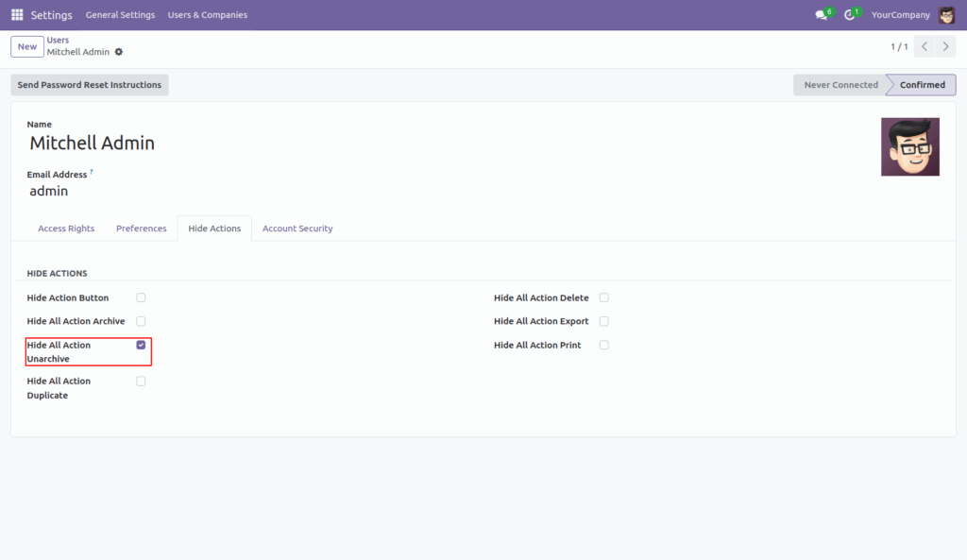Click the Users breadcrumb link

[x=58, y=40]
